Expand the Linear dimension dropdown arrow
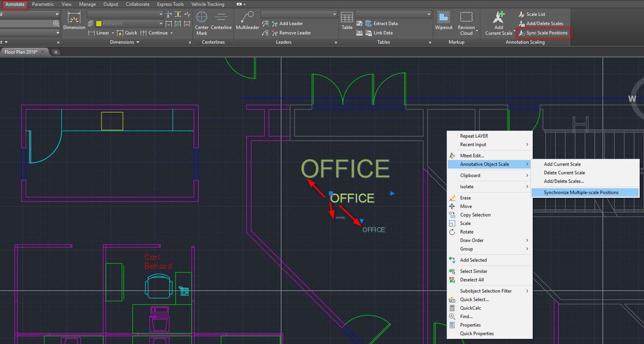 click(113, 33)
